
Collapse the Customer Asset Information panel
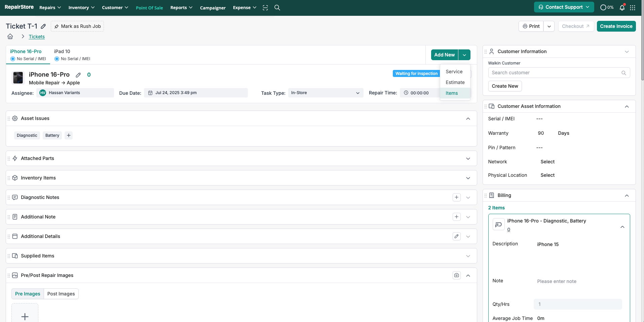tap(627, 107)
